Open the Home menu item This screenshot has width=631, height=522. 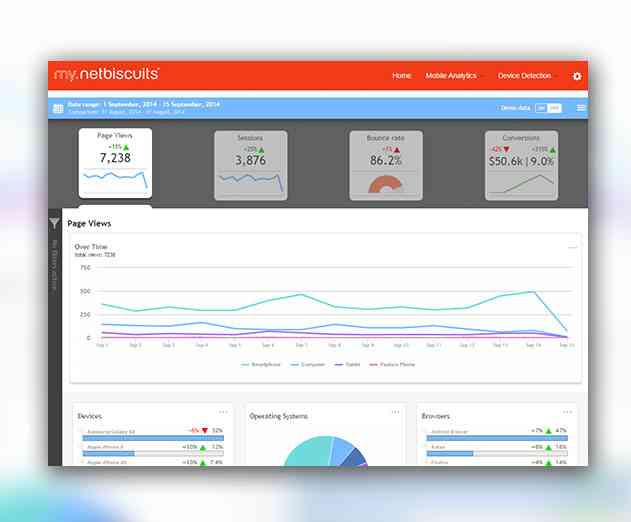401,76
